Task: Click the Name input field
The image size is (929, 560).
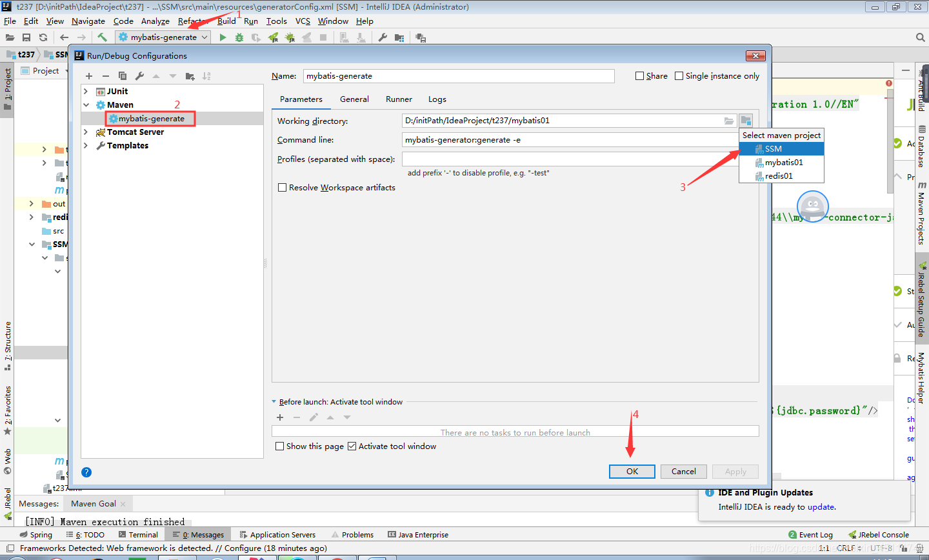Action: (459, 76)
